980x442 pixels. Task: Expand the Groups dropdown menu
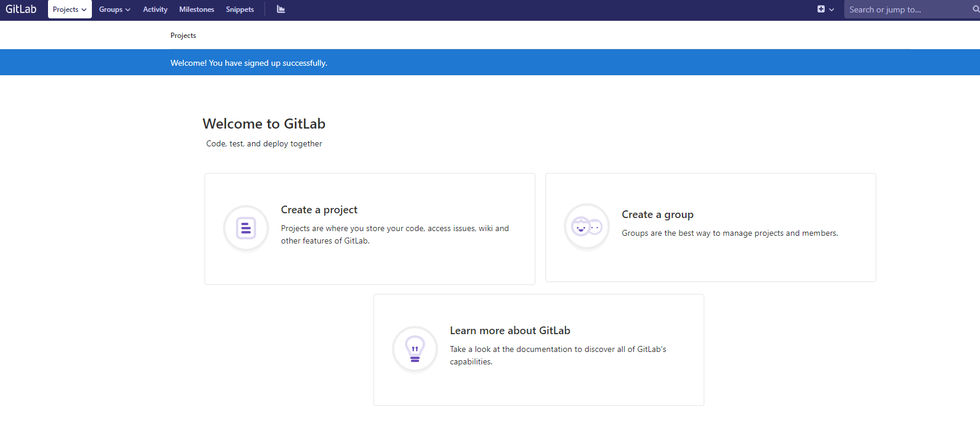(x=114, y=9)
